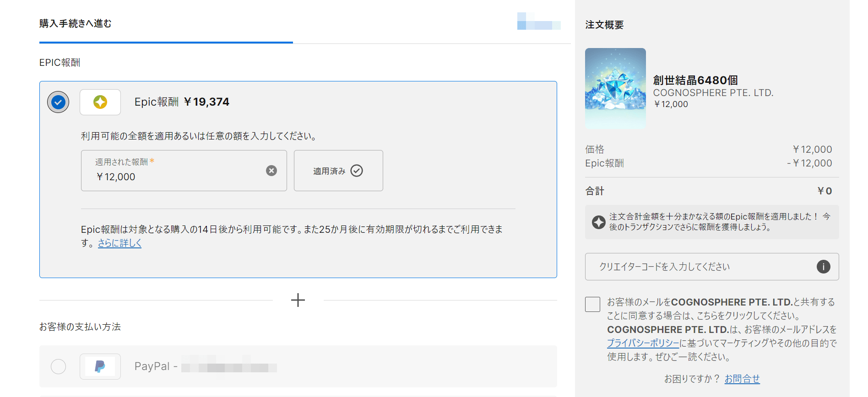Click the 創世結晶6480個 product thumbnail
This screenshot has height=397, width=868.
point(615,88)
